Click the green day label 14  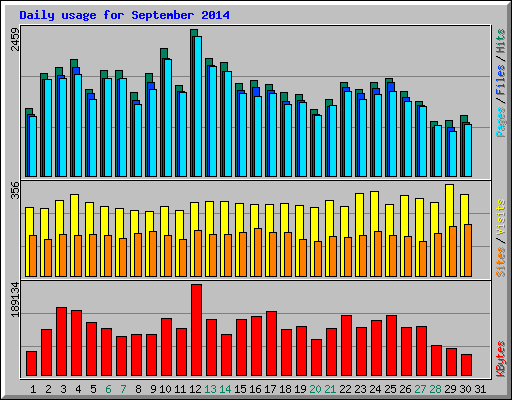point(225,389)
